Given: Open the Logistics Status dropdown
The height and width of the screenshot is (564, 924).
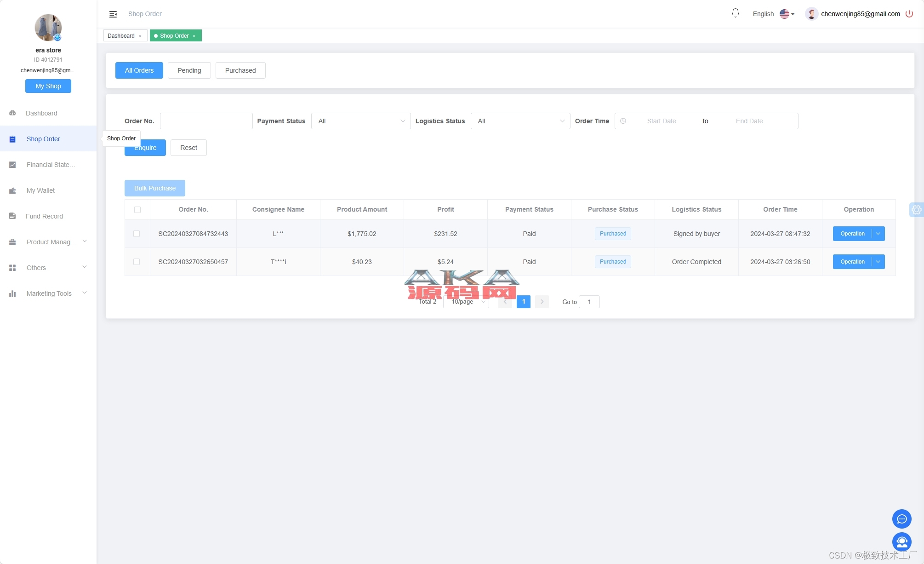Looking at the screenshot, I should [520, 121].
